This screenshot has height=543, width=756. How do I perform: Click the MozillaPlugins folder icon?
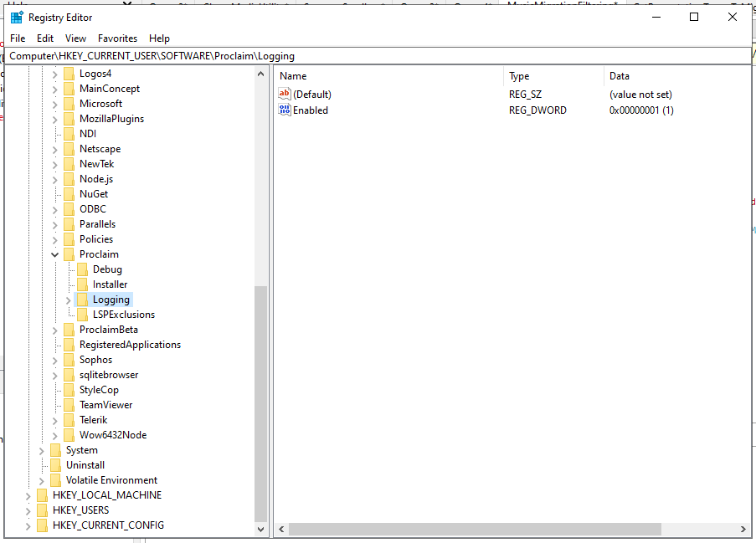pyautogui.click(x=69, y=119)
